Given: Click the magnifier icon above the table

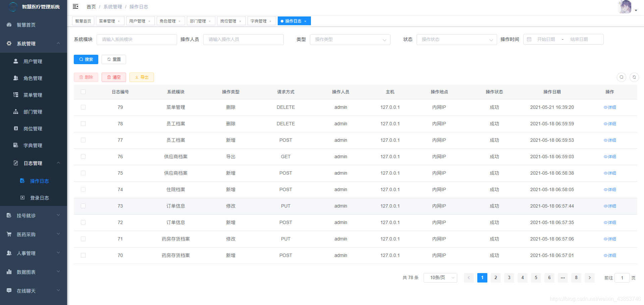Looking at the screenshot, I should click(621, 77).
